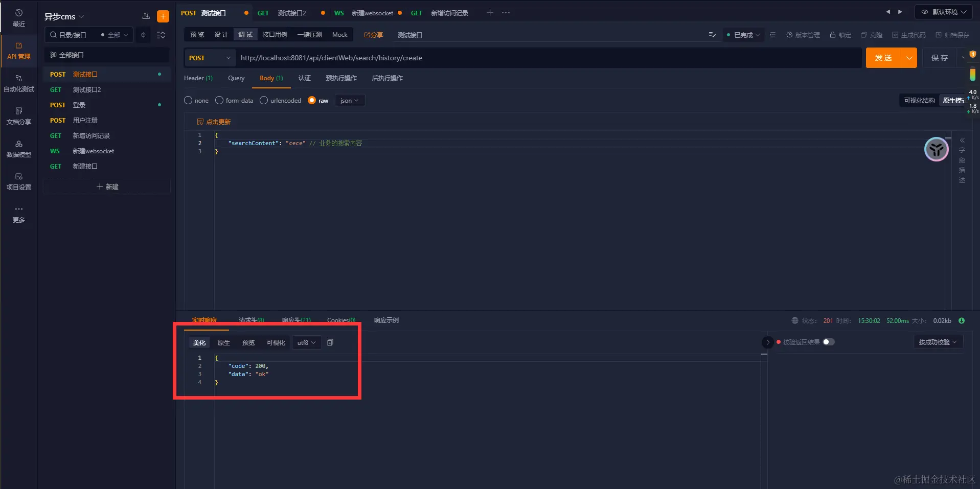Open 版本管理 version history
Screen dimensions: 980x489
click(x=803, y=35)
